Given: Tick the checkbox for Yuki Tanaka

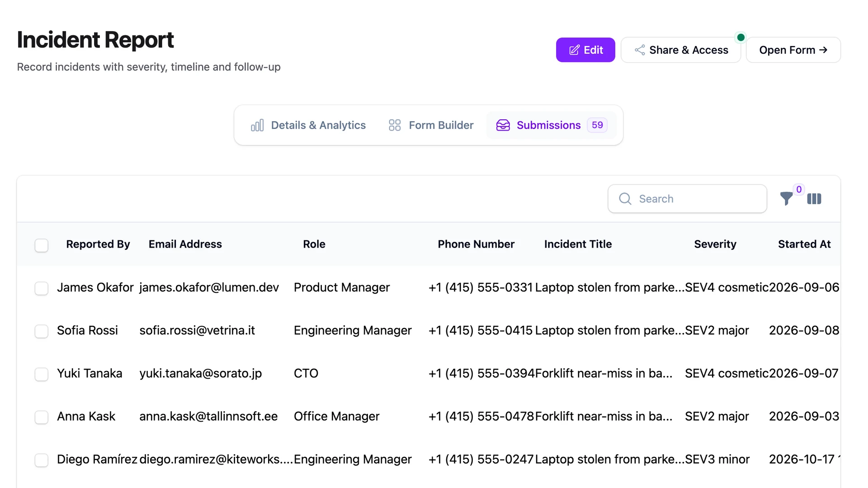Looking at the screenshot, I should pos(42,374).
